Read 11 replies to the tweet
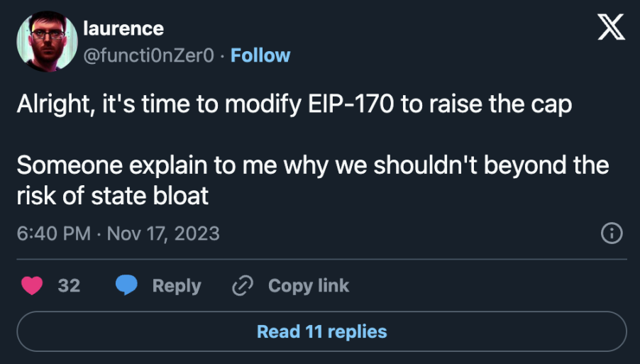Viewport: 640px width, 364px height. tap(321, 331)
